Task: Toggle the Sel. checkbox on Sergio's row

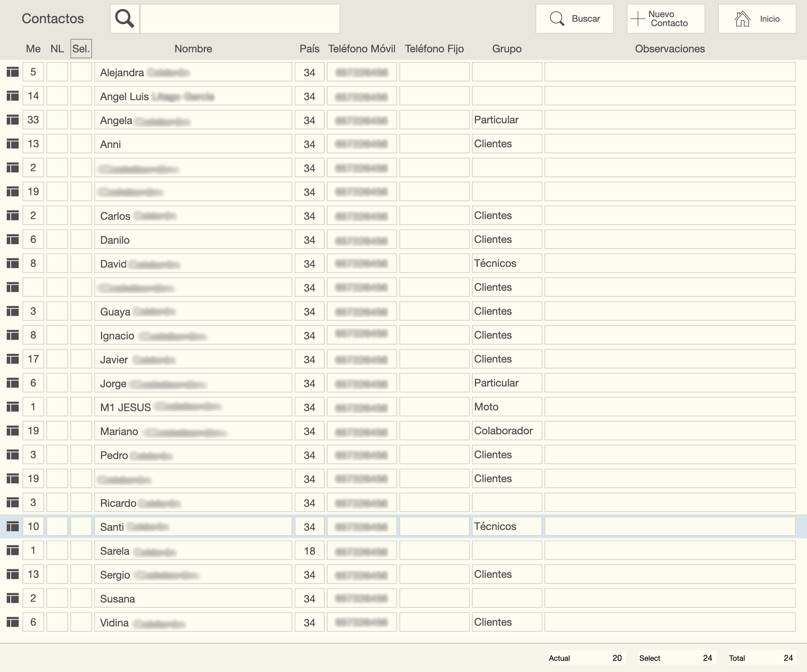Action: (x=81, y=574)
